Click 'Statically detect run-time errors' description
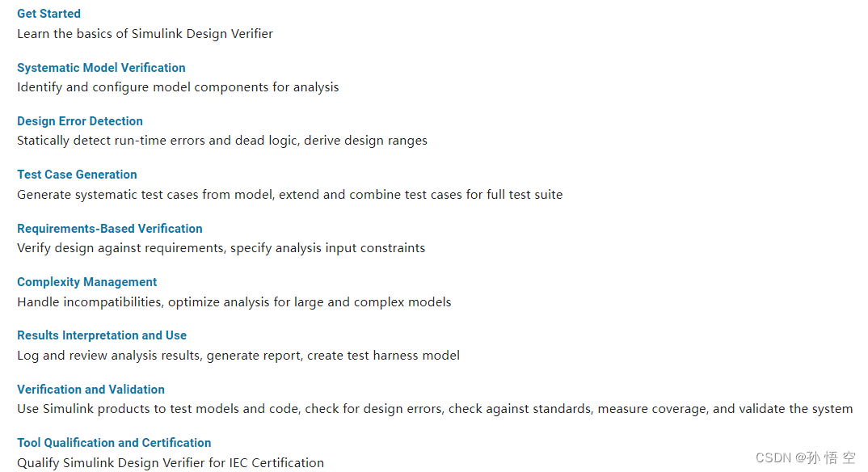 pos(222,141)
